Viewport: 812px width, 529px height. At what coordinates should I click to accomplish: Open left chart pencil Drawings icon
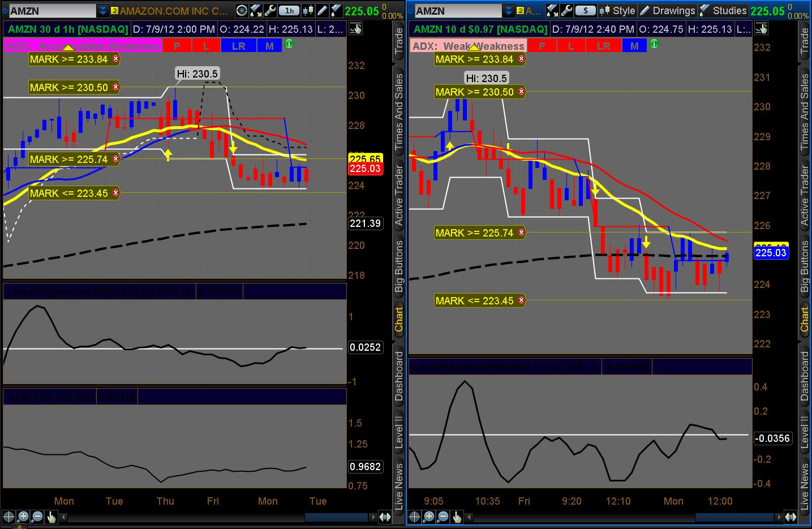(322, 10)
